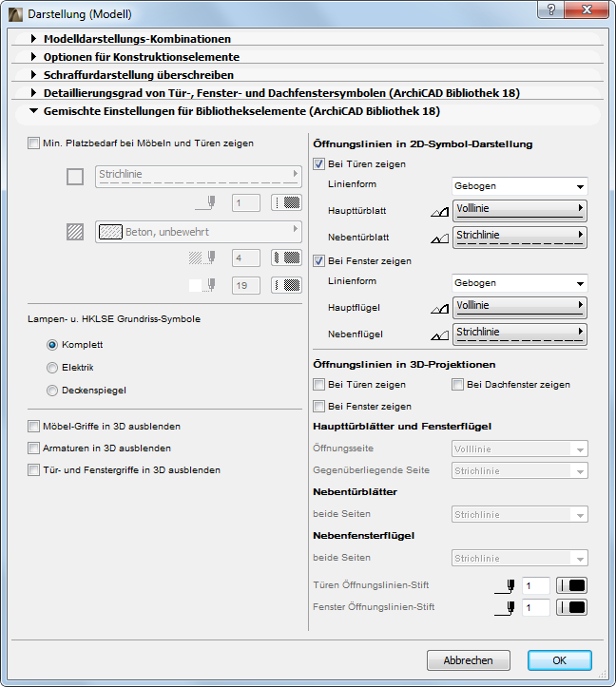The height and width of the screenshot is (687, 616).
Task: Select the Deckenspiegel radio button
Action: click(x=52, y=391)
